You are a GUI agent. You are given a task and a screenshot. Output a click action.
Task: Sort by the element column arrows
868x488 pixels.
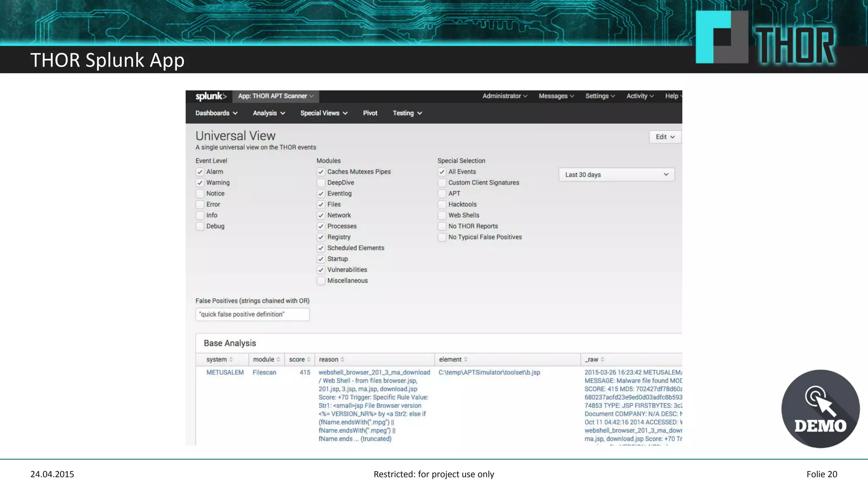[x=465, y=360]
